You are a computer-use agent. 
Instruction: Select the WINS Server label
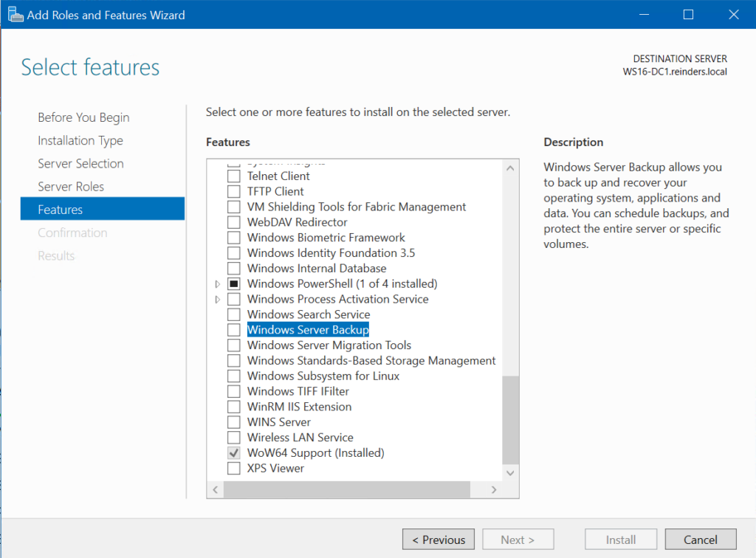coord(279,422)
